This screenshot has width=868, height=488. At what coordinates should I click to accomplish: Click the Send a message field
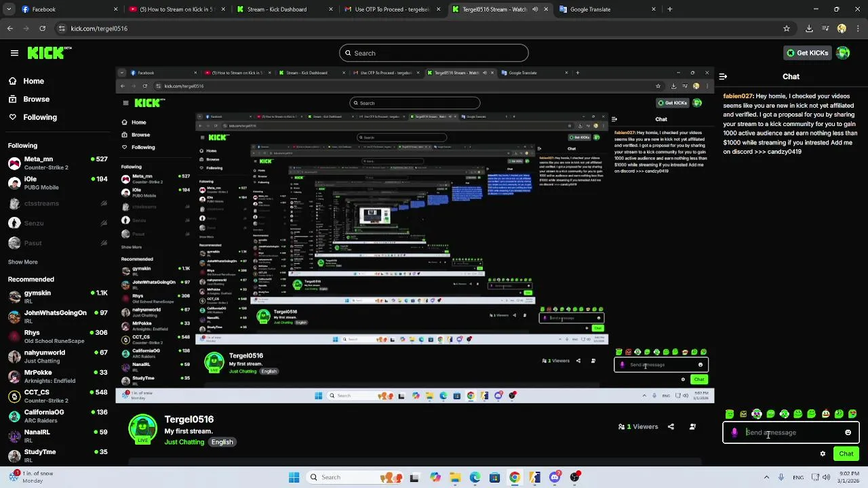click(791, 432)
